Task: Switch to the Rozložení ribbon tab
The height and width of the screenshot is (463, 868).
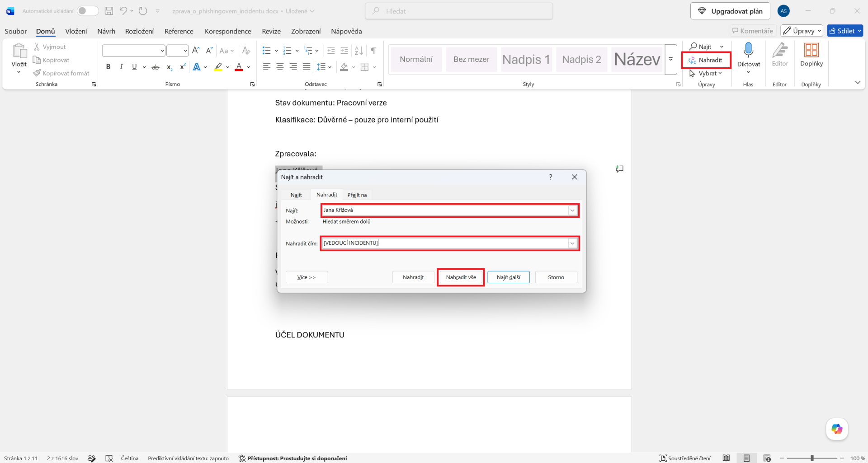Action: [x=139, y=31]
